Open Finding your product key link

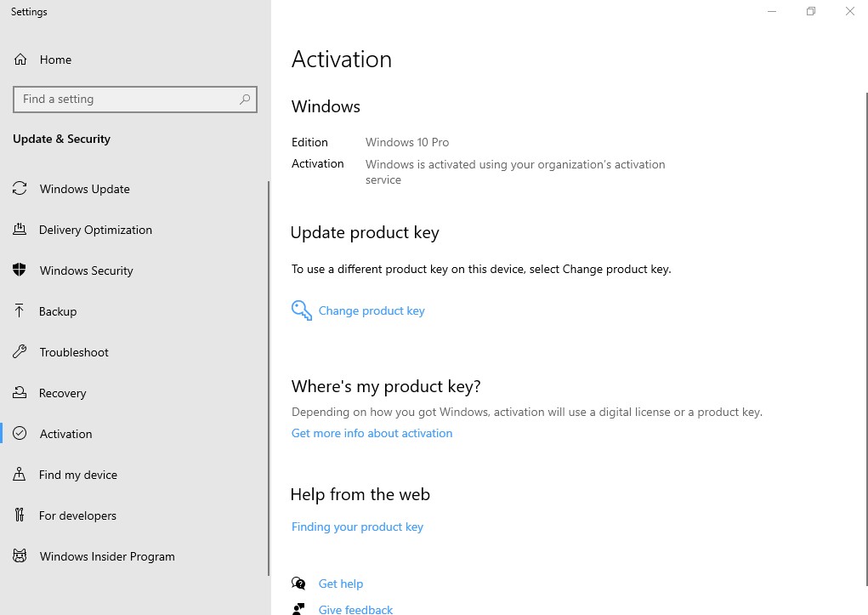(357, 527)
